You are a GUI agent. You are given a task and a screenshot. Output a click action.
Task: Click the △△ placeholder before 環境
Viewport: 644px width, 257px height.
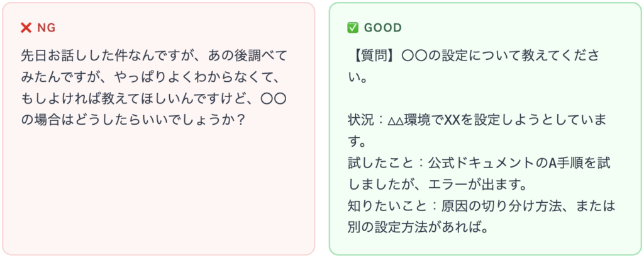coord(394,120)
